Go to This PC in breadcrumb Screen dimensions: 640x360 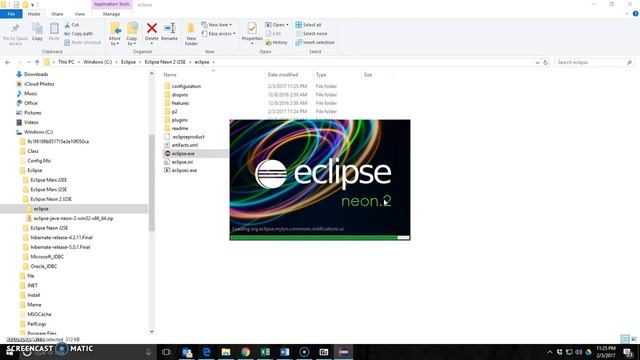(66, 62)
